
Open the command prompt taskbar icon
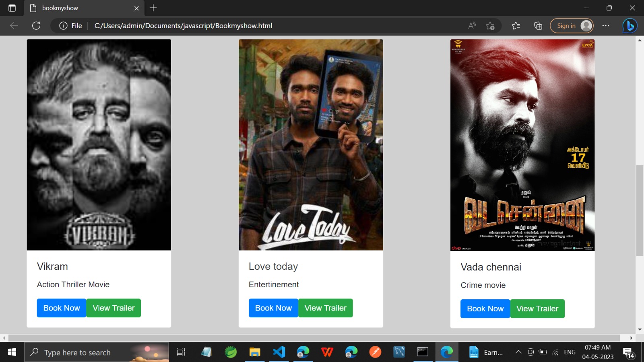pyautogui.click(x=423, y=352)
